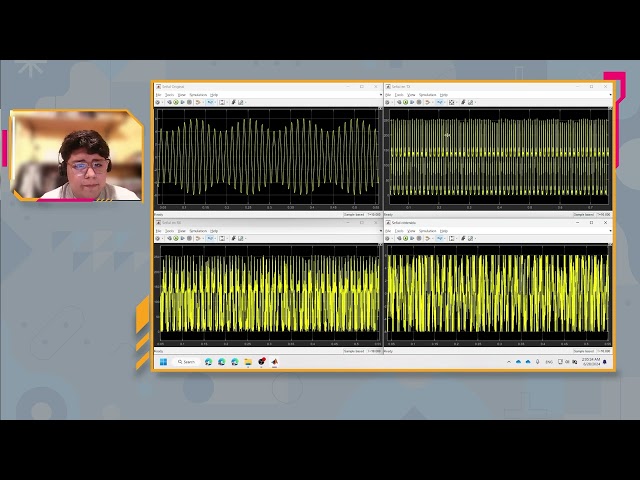Click the Señal en TX waveform plot area
640x480 pixels.
click(x=499, y=156)
